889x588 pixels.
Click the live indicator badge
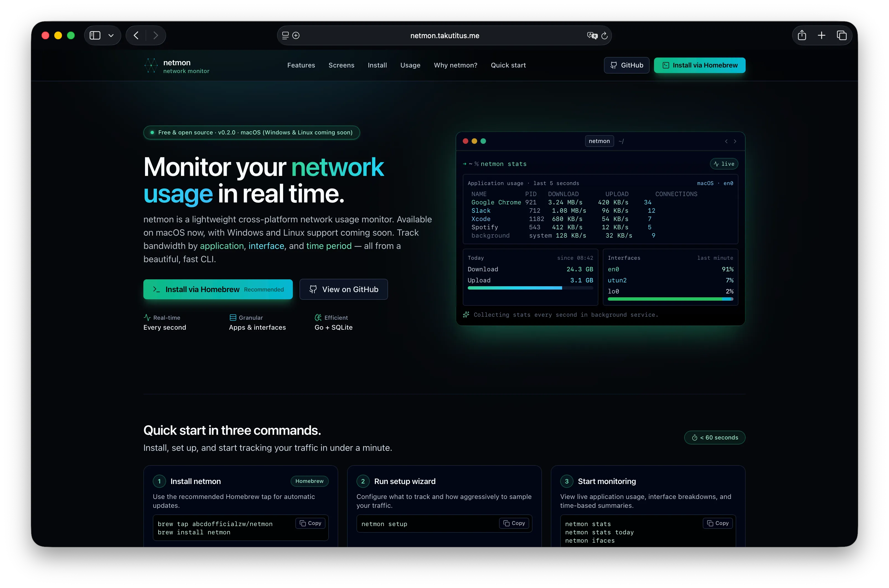[724, 164]
